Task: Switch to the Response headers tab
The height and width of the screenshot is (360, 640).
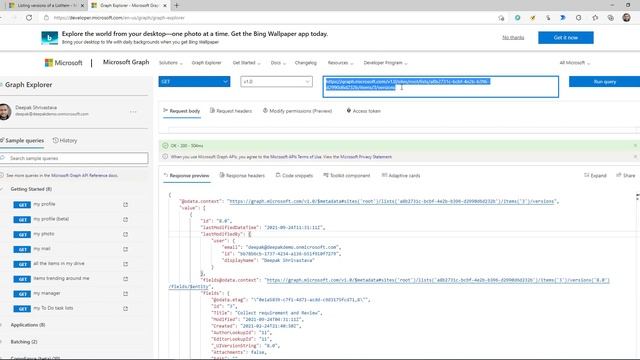Action: (242, 176)
